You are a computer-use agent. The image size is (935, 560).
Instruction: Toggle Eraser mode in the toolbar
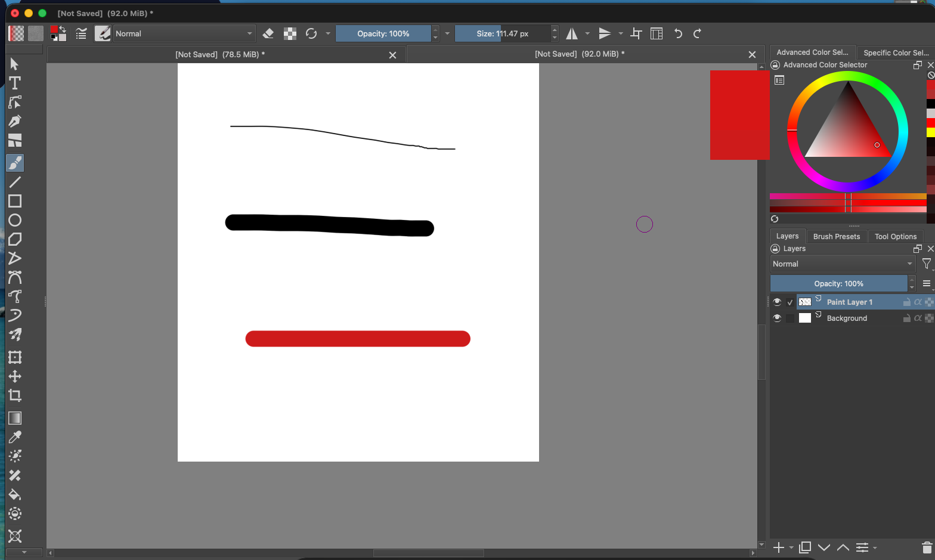coord(268,33)
